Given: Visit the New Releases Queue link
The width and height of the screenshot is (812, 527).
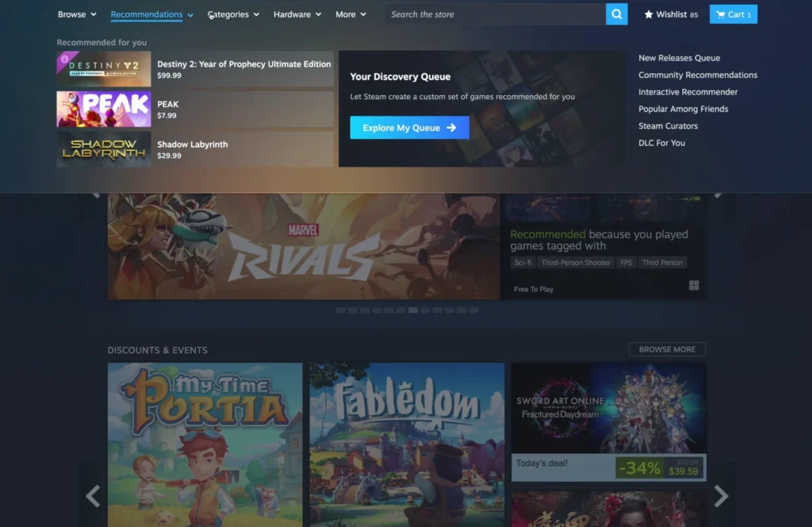Looking at the screenshot, I should click(x=679, y=57).
